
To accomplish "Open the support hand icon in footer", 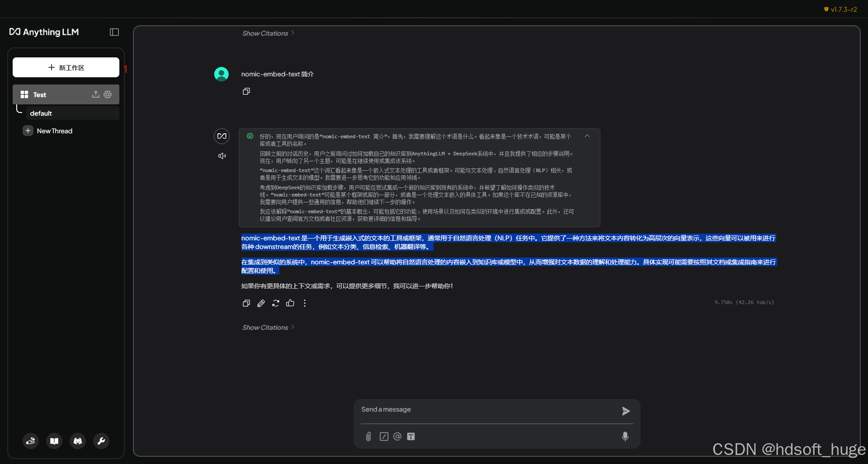I will pyautogui.click(x=31, y=441).
